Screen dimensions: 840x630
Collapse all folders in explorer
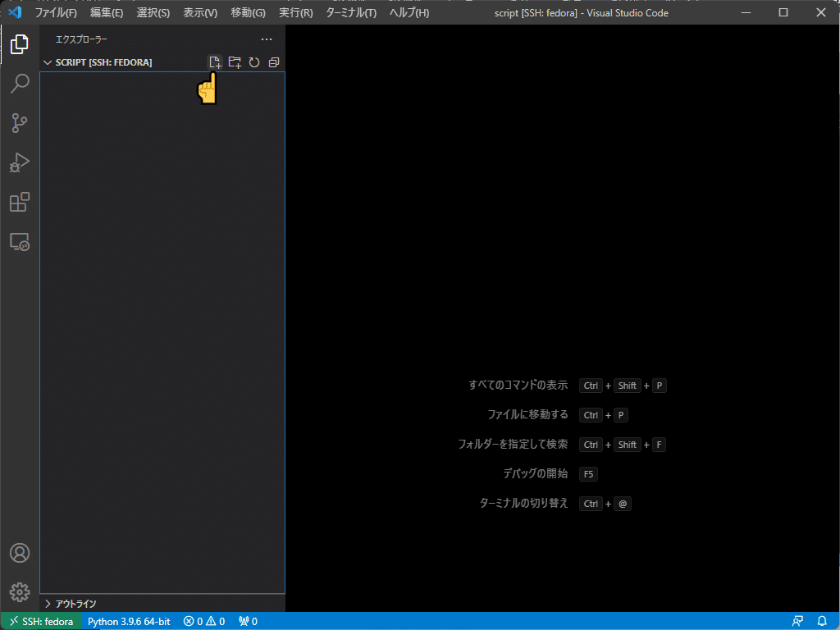coord(274,62)
